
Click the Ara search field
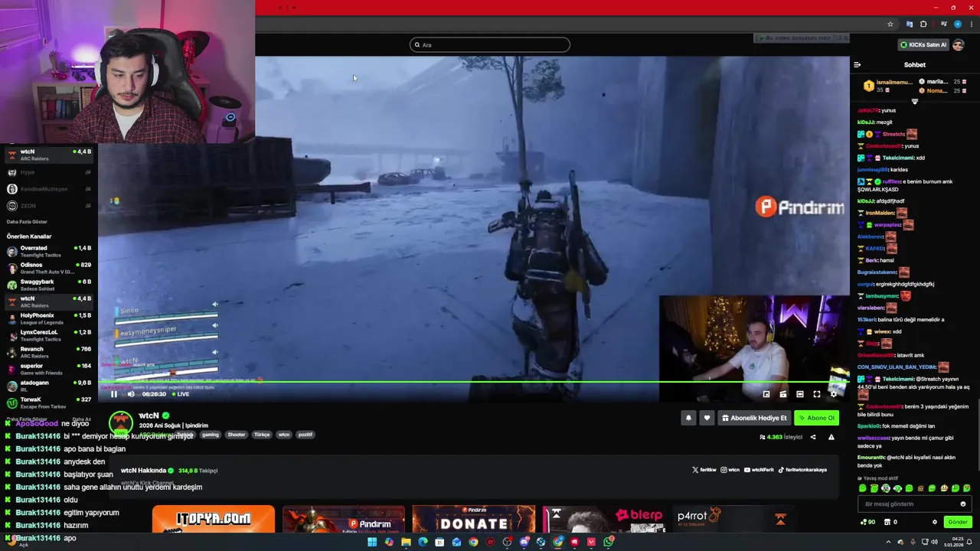click(490, 44)
